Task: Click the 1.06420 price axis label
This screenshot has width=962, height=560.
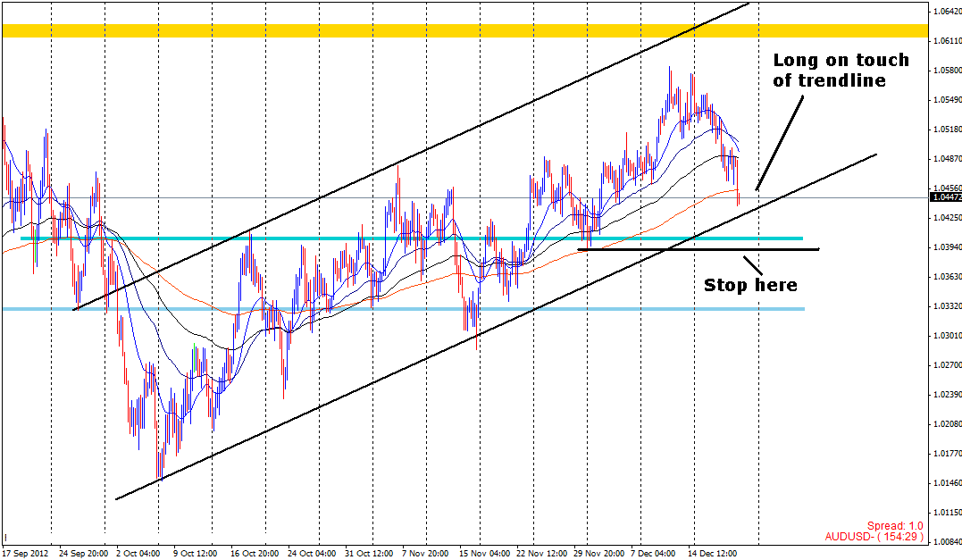Action: (948, 11)
